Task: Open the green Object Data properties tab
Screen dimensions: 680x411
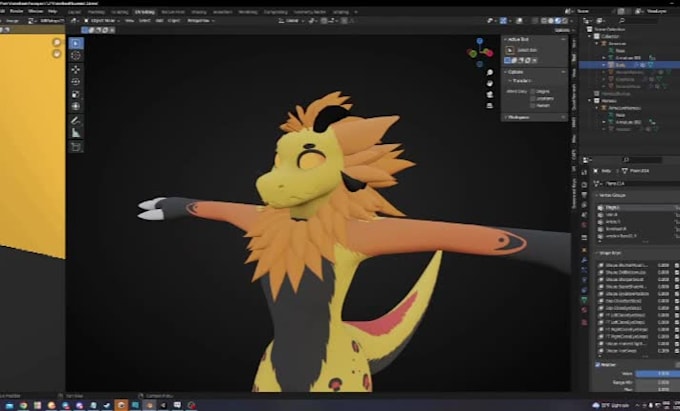Action: click(x=584, y=300)
